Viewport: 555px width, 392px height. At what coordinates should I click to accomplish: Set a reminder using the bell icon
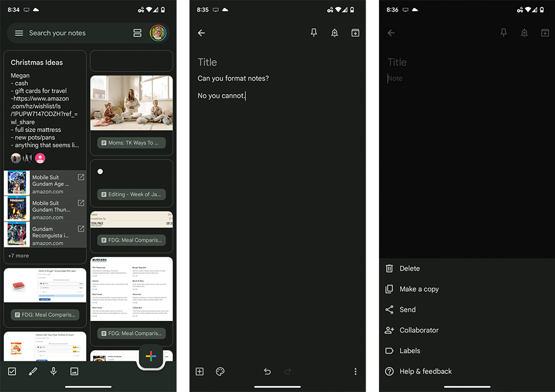pos(335,32)
